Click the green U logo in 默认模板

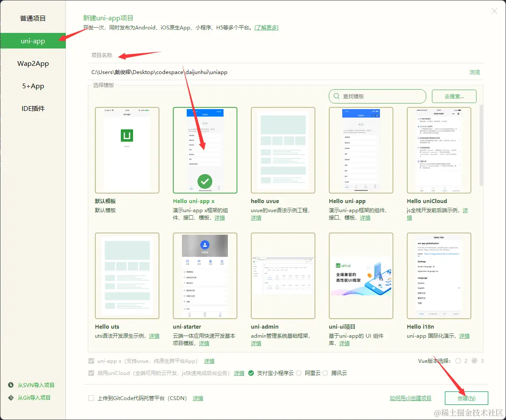click(x=127, y=136)
